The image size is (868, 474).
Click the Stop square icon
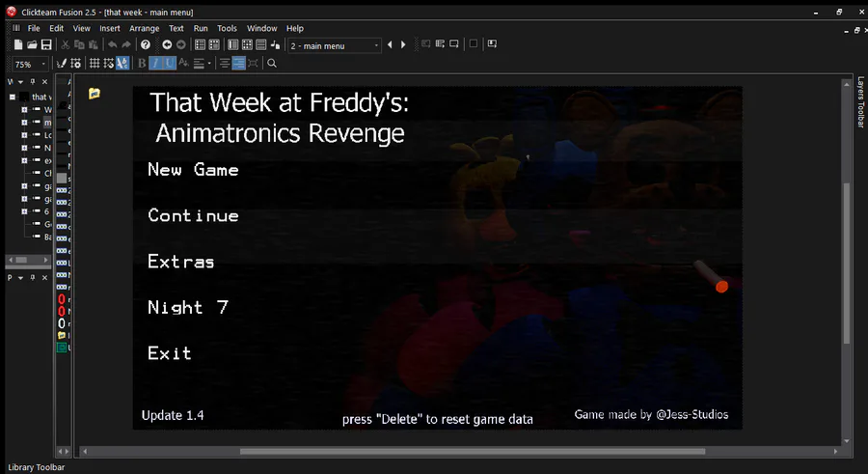474,43
